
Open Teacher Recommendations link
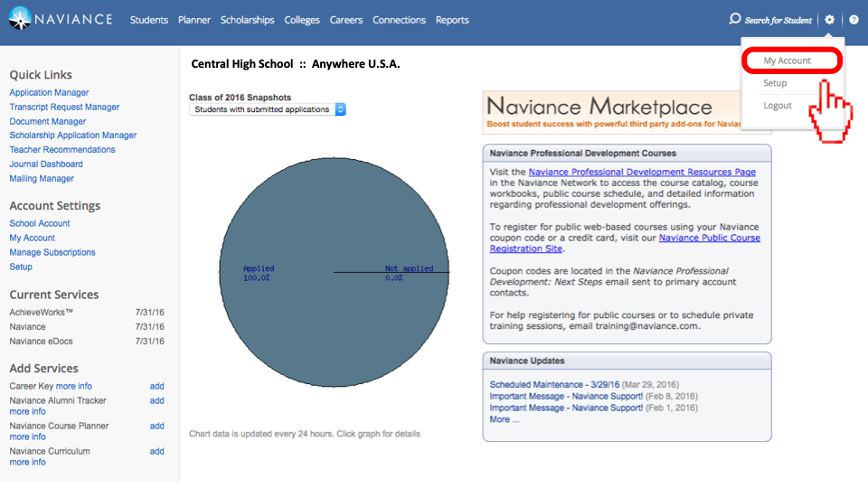tap(62, 149)
